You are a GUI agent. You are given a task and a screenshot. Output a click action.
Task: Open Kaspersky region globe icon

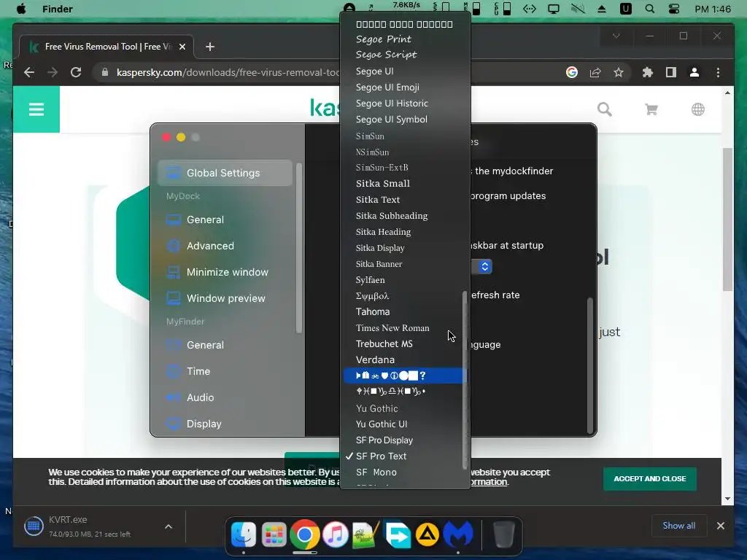click(x=698, y=109)
